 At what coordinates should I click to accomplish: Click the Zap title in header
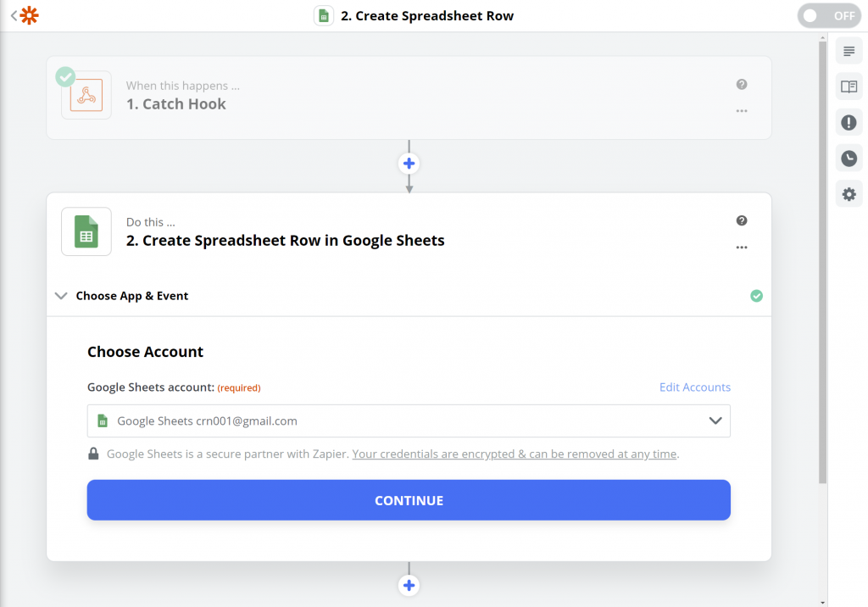coord(426,16)
